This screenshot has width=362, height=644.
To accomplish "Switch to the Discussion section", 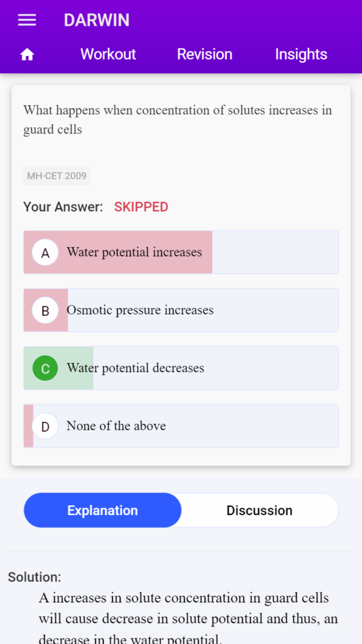I will pyautogui.click(x=260, y=510).
